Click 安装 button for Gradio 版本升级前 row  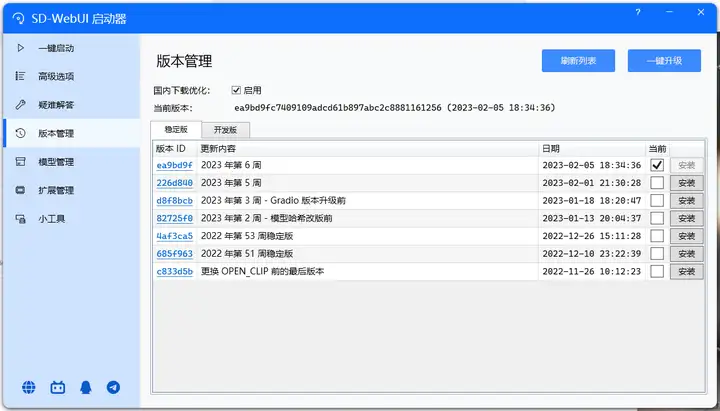pos(686,201)
